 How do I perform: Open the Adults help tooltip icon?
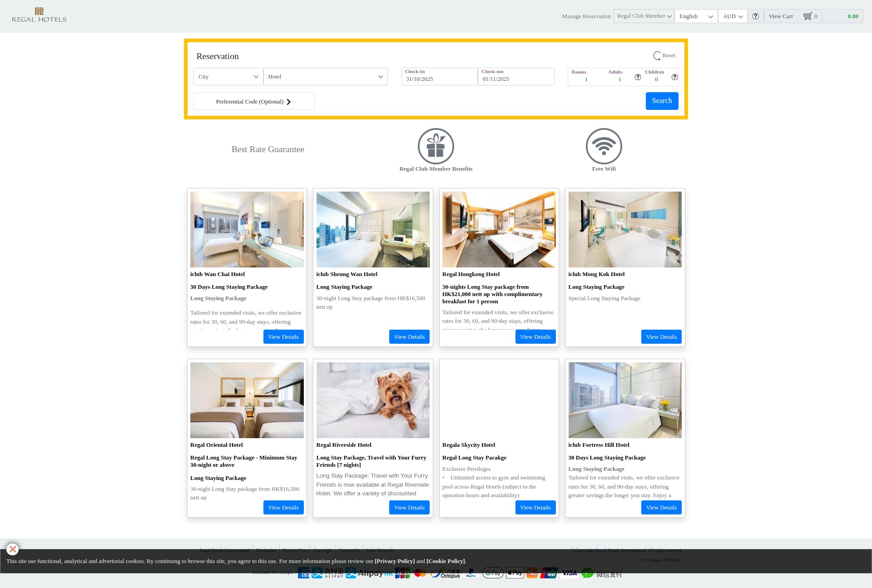click(638, 77)
